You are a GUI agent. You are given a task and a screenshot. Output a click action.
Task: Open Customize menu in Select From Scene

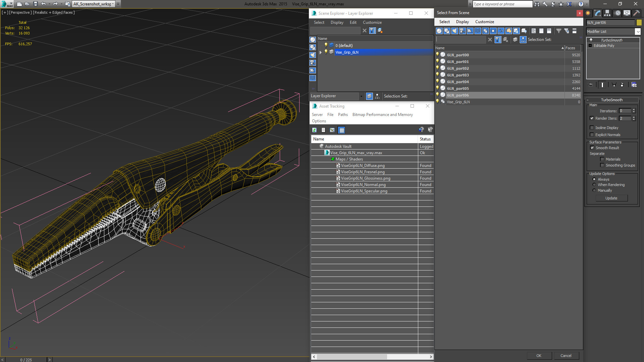[x=485, y=22]
